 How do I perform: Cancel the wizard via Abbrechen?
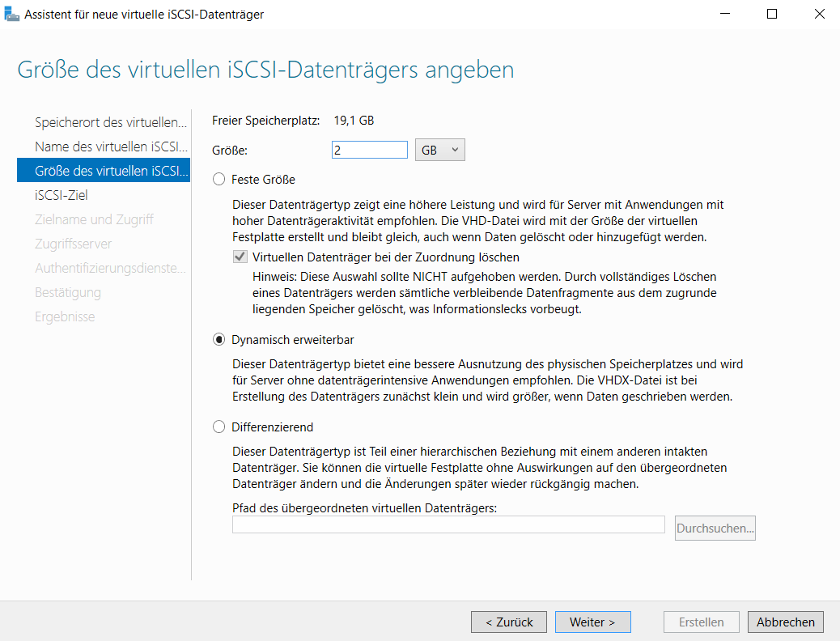(x=786, y=622)
